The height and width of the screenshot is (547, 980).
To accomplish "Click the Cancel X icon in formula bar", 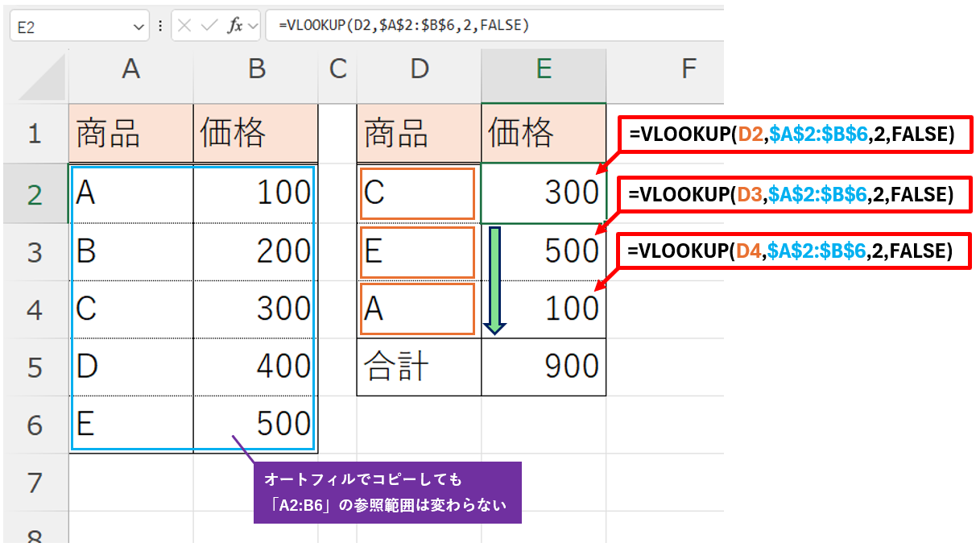I will tap(184, 26).
